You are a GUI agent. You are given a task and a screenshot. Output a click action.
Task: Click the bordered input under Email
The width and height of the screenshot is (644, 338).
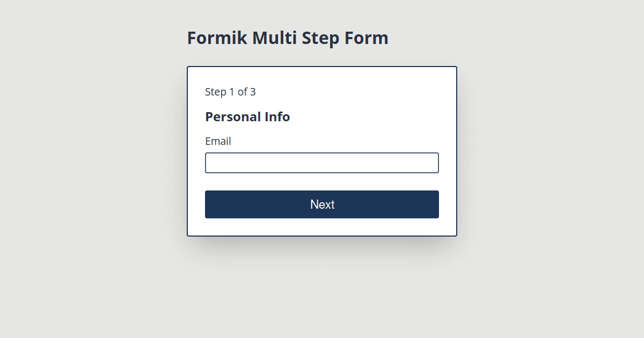click(322, 163)
